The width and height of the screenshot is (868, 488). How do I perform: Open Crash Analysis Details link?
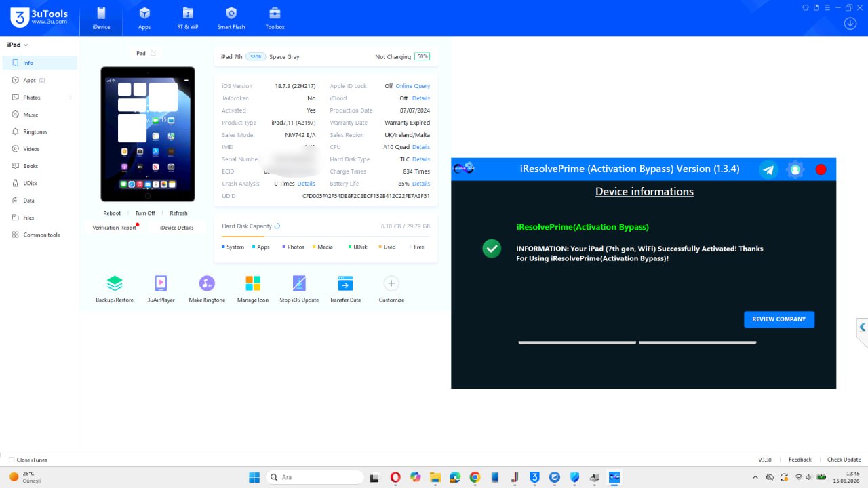[307, 184]
